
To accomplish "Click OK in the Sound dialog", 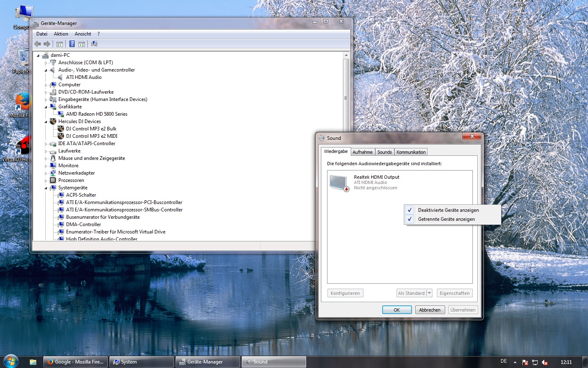I will tap(396, 310).
